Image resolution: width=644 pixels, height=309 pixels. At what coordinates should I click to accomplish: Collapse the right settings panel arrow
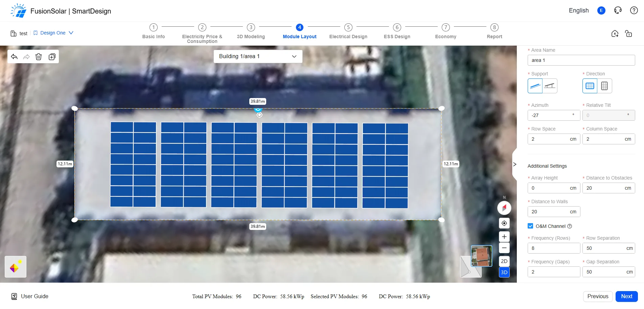514,164
